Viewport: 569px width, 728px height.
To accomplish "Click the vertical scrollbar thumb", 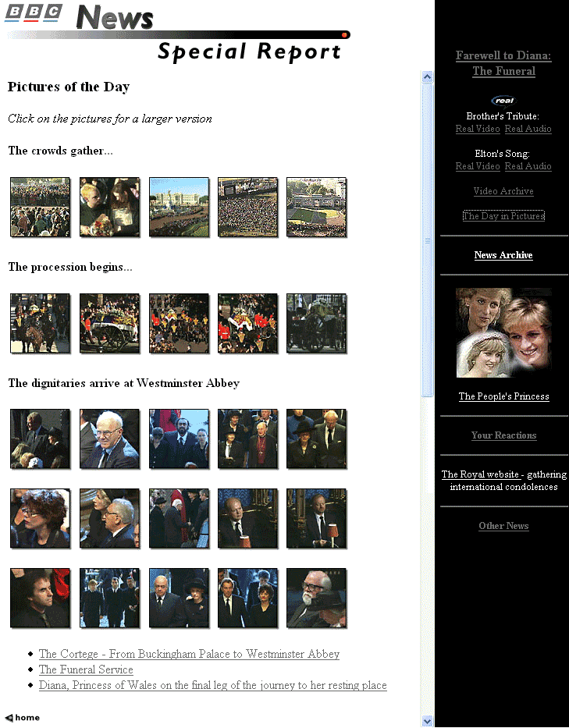I will pyautogui.click(x=427, y=240).
